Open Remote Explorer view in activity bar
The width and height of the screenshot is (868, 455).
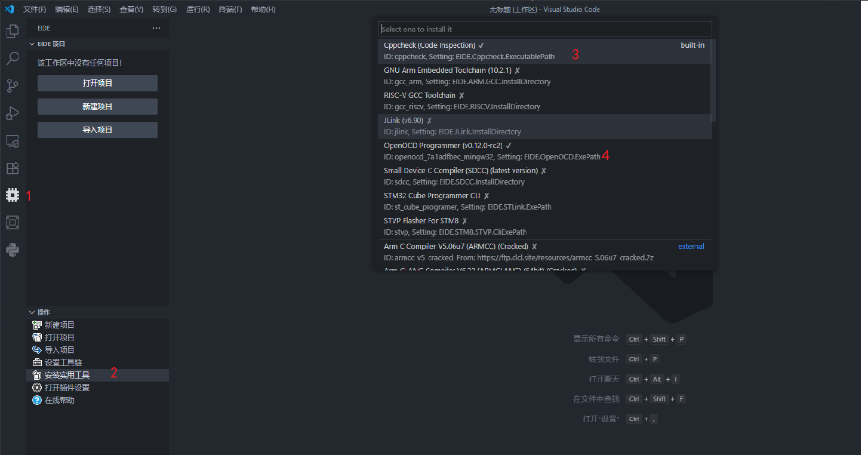tap(13, 141)
